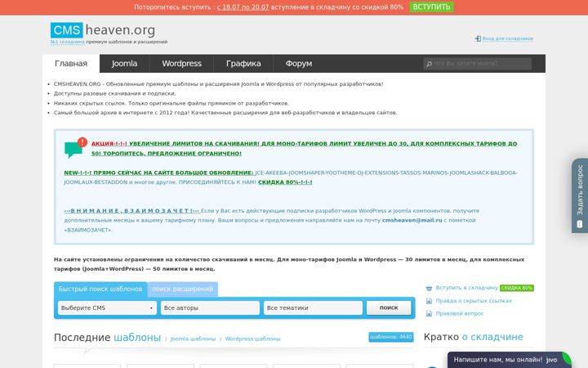This screenshot has width=588, height=368.
Task: Click the ВНИМАНИЕ ВЗАИМОЗАЧЕТ link
Action: [x=131, y=211]
